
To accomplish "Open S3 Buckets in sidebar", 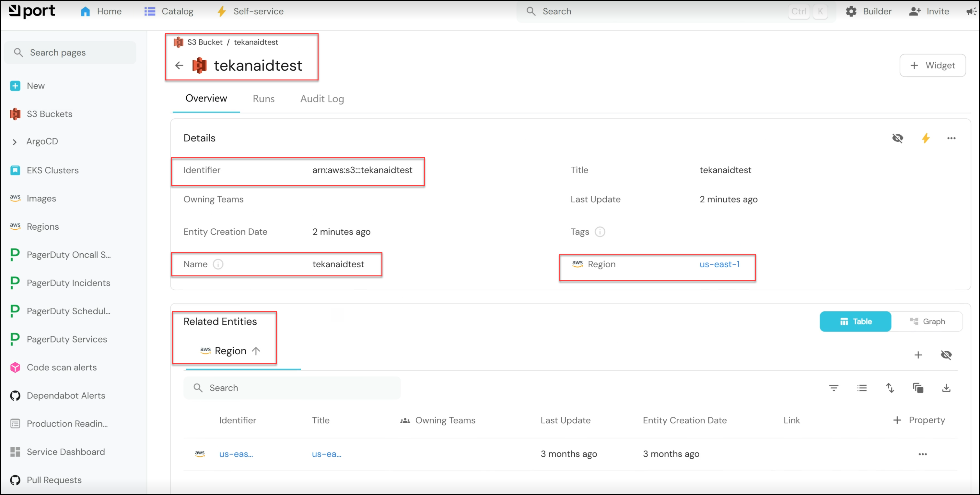I will 41,114.
